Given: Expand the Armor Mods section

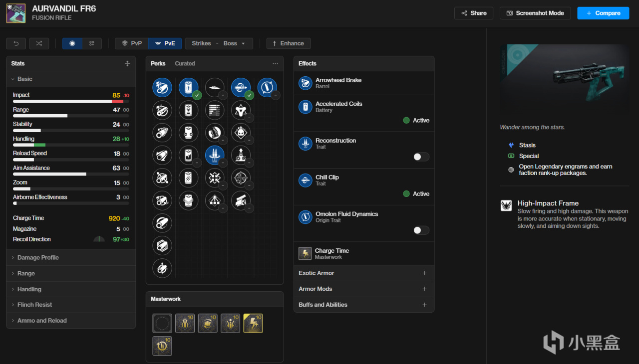Looking at the screenshot, I should click(364, 289).
